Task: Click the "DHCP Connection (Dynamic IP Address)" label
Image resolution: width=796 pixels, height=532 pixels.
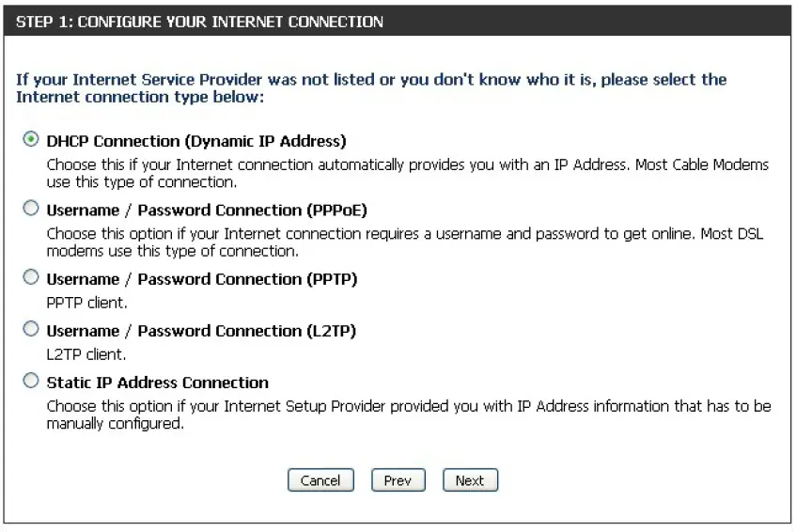Action: (196, 142)
